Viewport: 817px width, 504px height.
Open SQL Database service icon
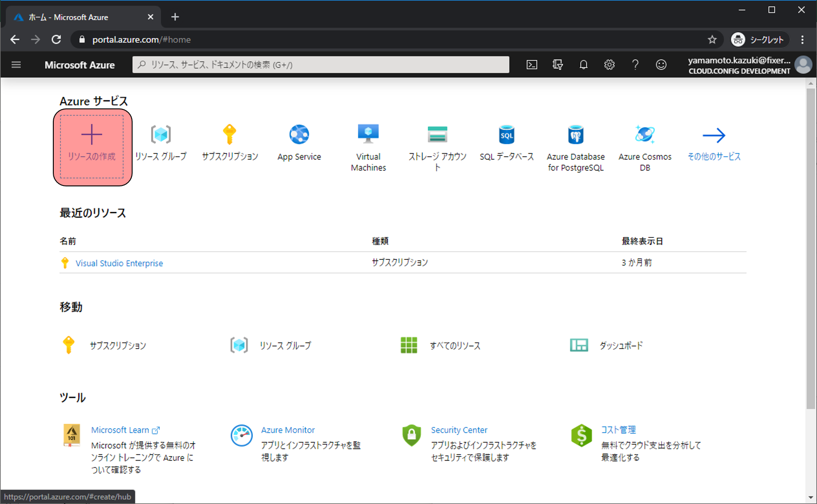[507, 135]
